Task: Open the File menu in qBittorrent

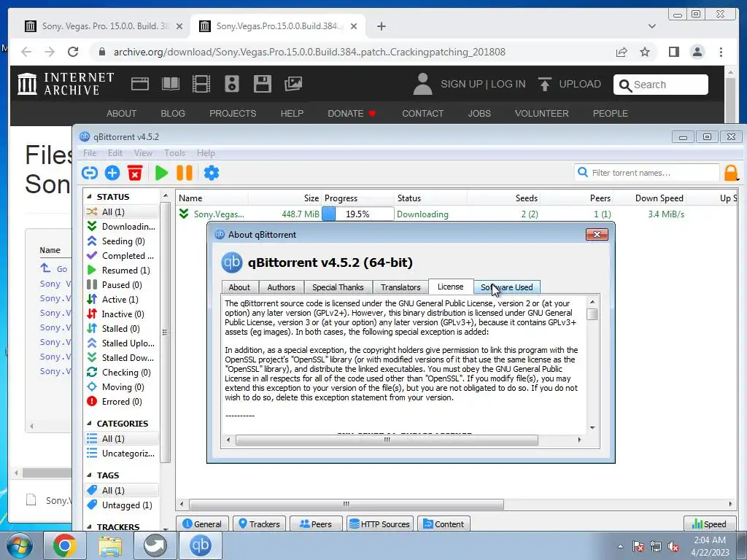Action: pos(90,153)
